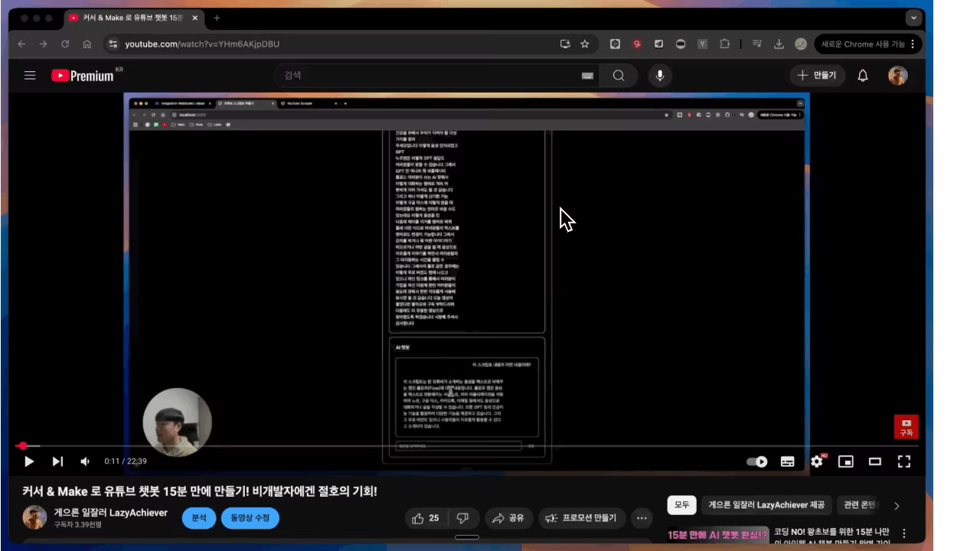This screenshot has height=551, width=980.
Task: Click the 만들기 create button
Action: (817, 75)
